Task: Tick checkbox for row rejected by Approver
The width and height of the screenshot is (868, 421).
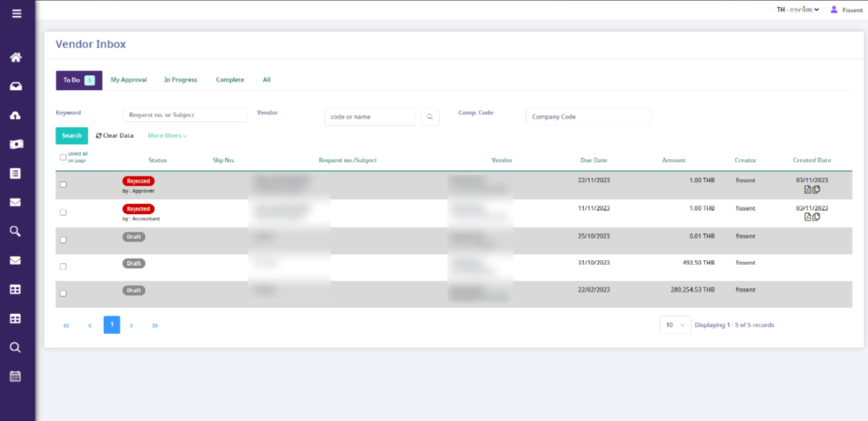Action: tap(63, 184)
